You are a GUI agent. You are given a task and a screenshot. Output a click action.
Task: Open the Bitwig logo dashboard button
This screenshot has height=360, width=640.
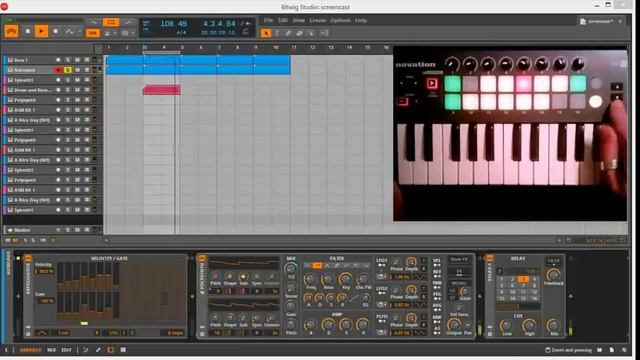tap(11, 31)
